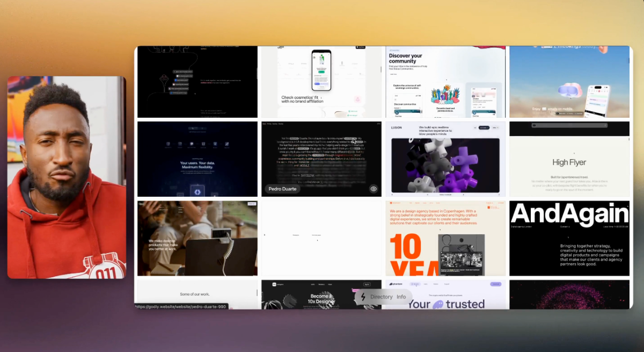Open the 'Check cosmetics' fit' thumbnail
The height and width of the screenshot is (352, 644).
(x=321, y=82)
